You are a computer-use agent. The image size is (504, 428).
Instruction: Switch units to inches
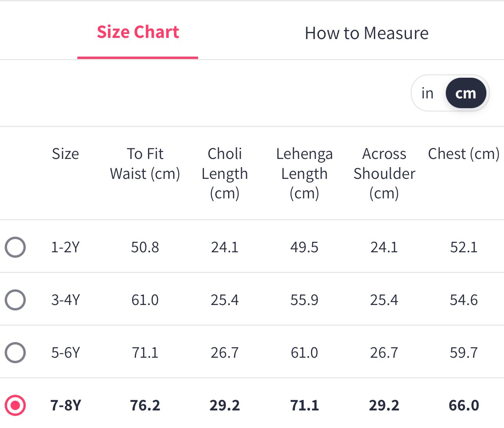[427, 93]
